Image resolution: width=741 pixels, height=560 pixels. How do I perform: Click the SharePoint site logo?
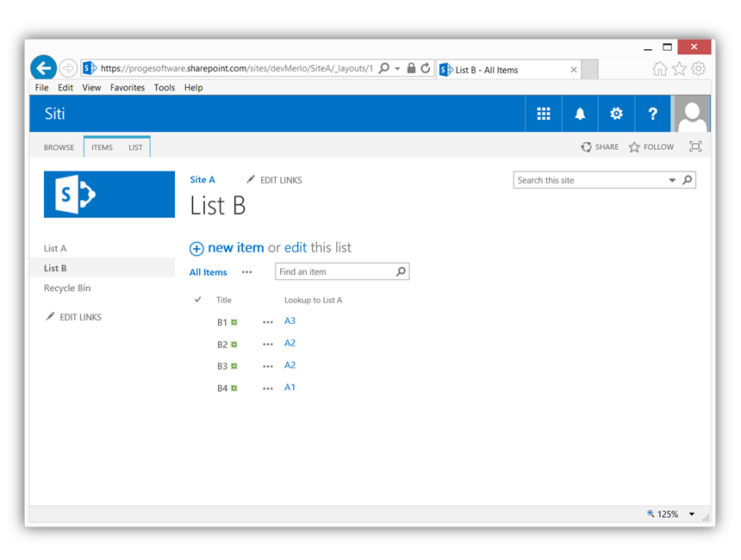click(x=109, y=194)
